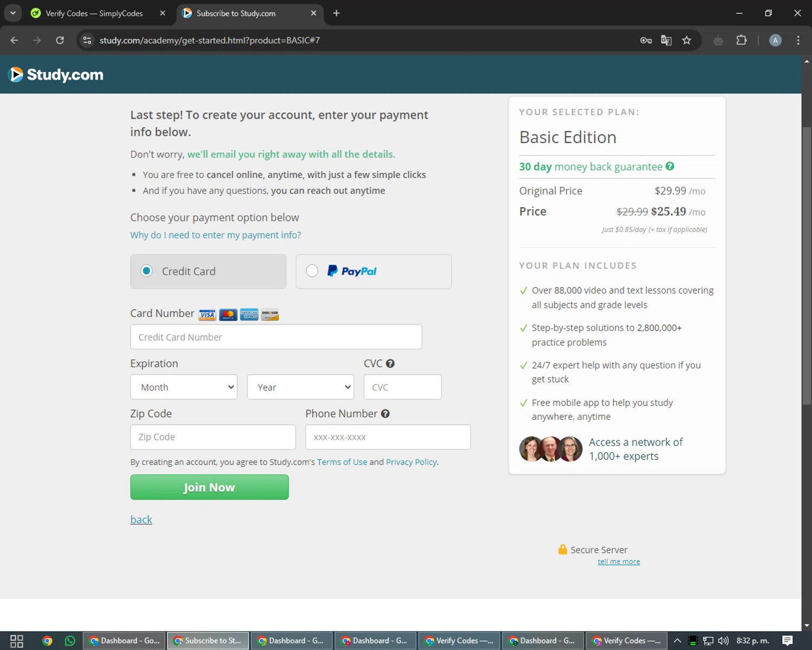Image resolution: width=812 pixels, height=650 pixels.
Task: Click the experts photo thumbnail
Action: pos(551,449)
